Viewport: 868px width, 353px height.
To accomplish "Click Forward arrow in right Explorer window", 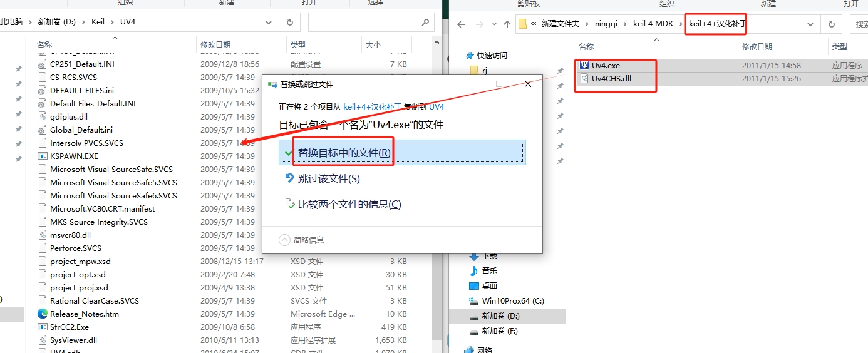I will point(480,24).
